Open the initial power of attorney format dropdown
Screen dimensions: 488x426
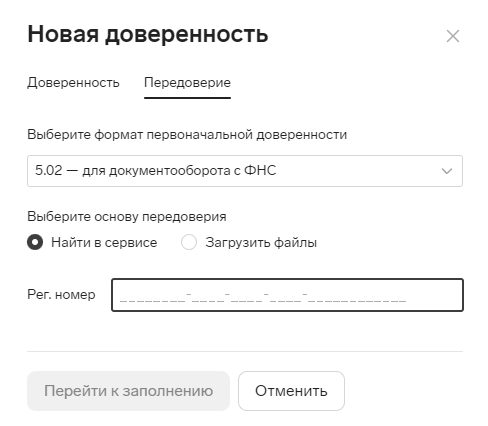(x=245, y=171)
